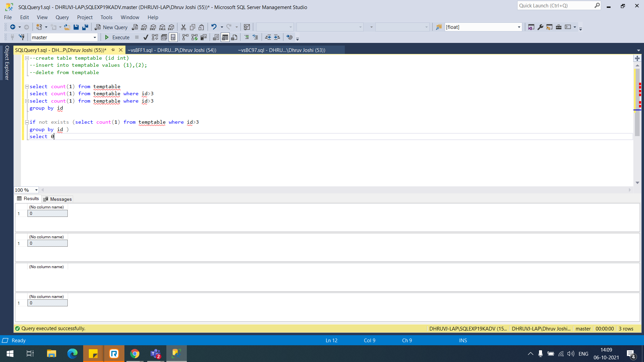The image size is (644, 362).
Task: Open the Query Options icon
Action: click(x=164, y=37)
